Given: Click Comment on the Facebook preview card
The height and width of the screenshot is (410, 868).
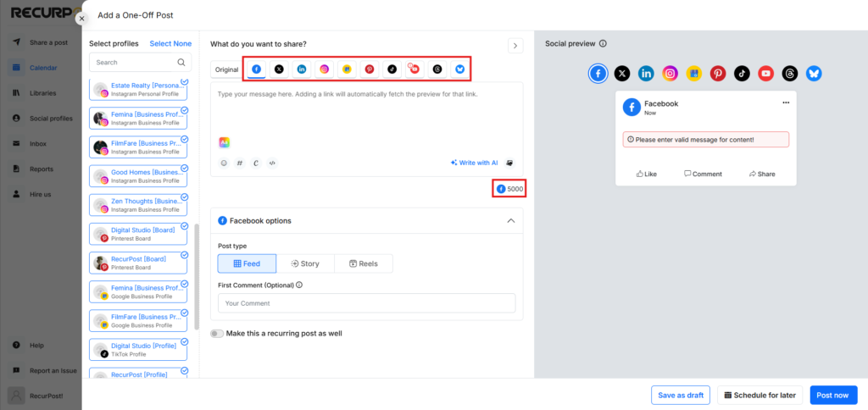Looking at the screenshot, I should click(703, 174).
